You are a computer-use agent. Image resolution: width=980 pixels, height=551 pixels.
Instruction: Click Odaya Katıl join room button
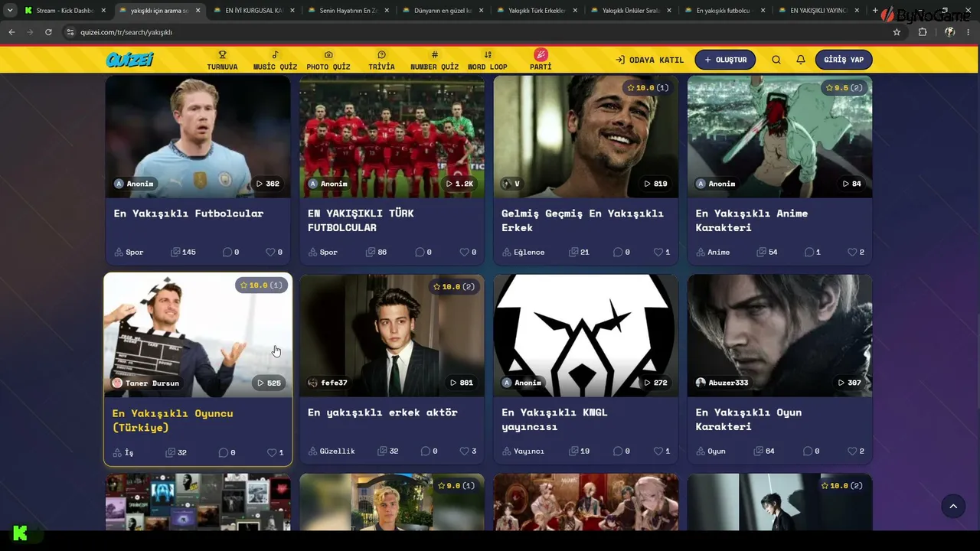pyautogui.click(x=650, y=60)
